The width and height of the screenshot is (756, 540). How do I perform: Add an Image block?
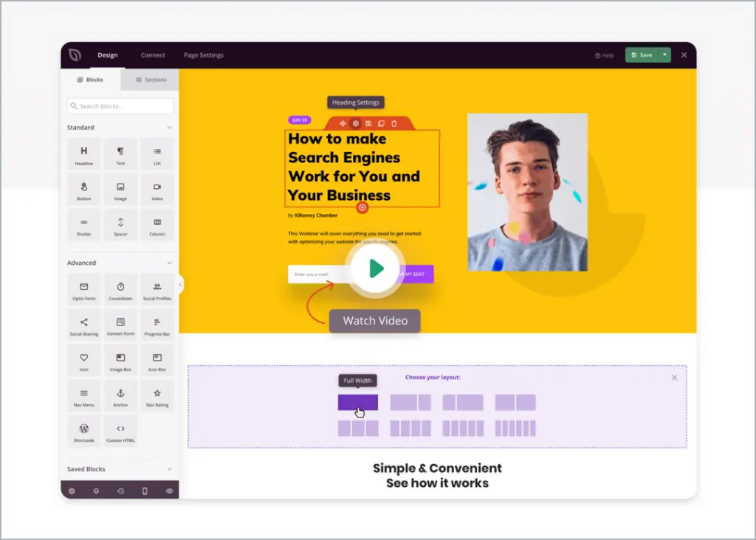coord(120,190)
